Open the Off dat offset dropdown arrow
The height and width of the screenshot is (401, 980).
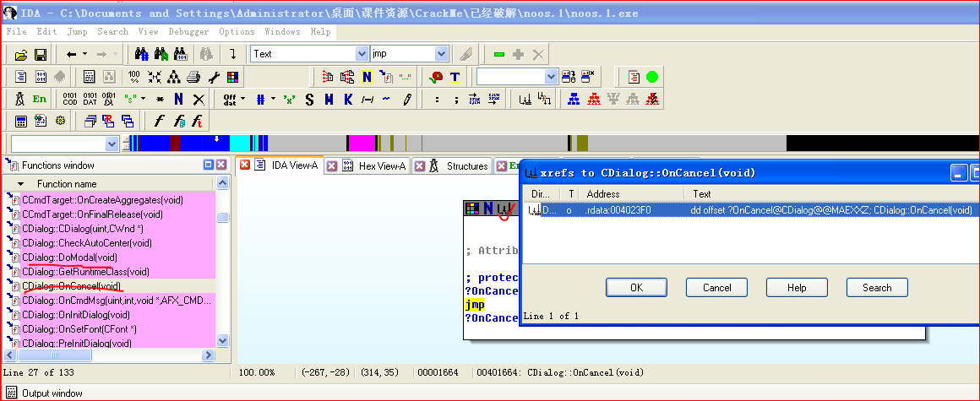242,99
